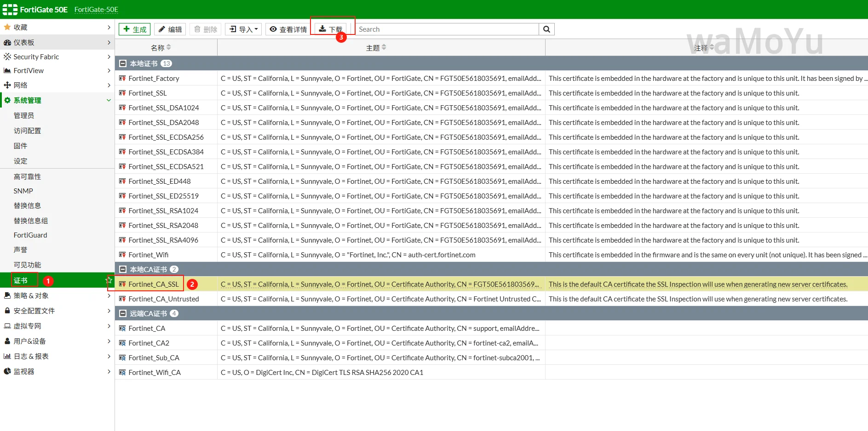
Task: Click the certificate icon beside Fortinet_Wifi
Action: tap(122, 255)
